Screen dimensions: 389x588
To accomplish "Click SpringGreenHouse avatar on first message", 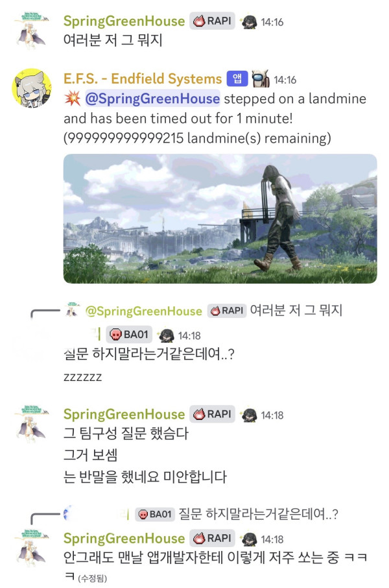I will click(32, 29).
